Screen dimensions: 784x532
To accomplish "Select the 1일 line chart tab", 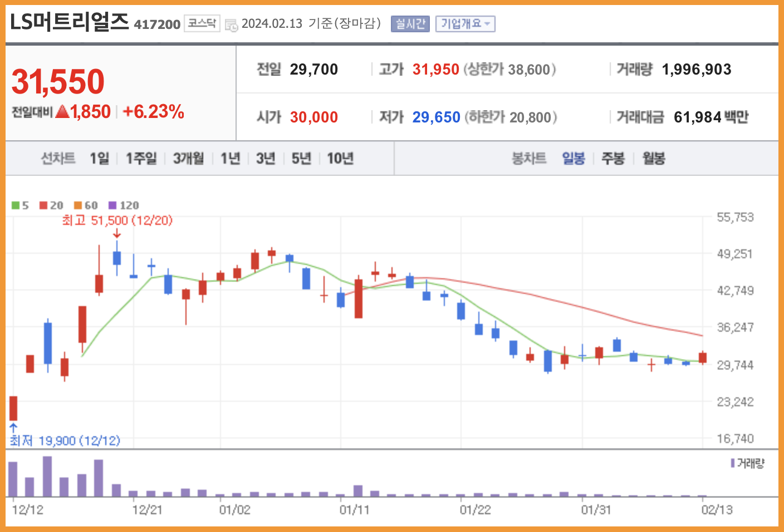I will (100, 159).
